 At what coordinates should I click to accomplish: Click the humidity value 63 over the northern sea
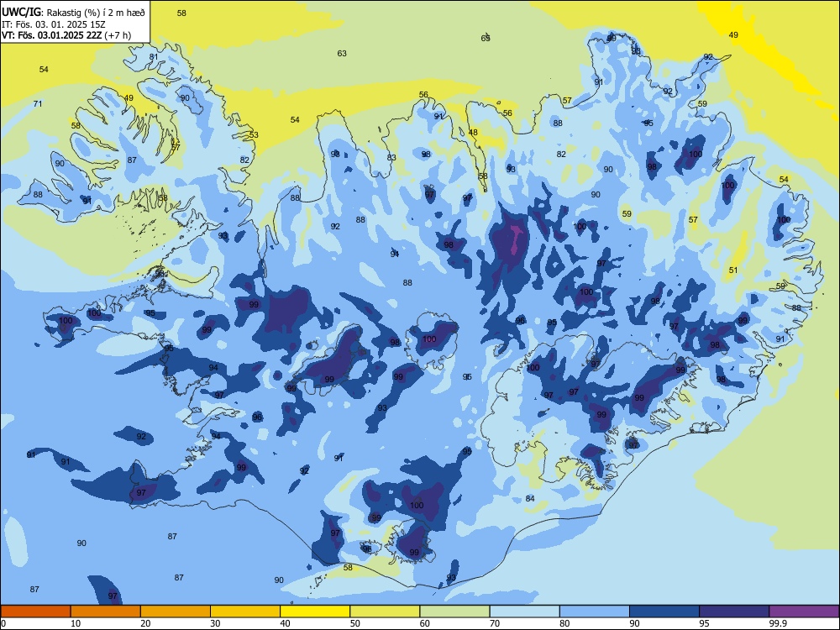(x=342, y=53)
